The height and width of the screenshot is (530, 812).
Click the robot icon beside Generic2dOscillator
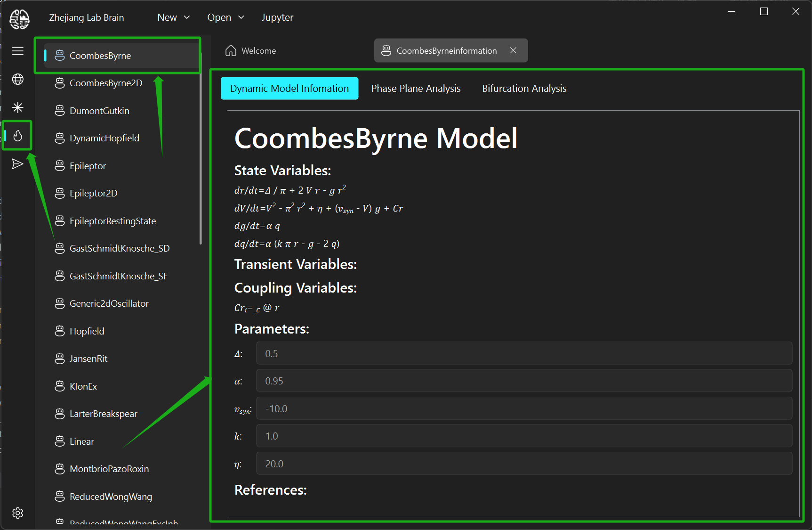coord(60,303)
